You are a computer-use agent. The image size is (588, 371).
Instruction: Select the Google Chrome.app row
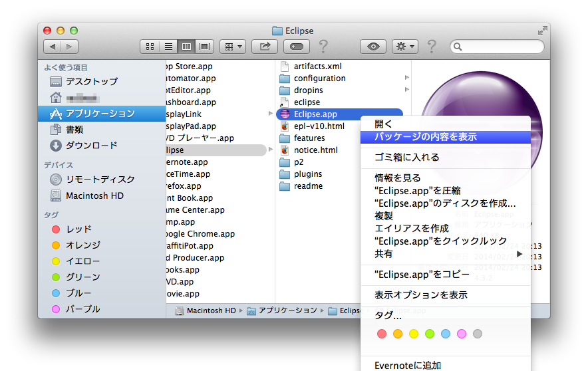[x=220, y=234]
